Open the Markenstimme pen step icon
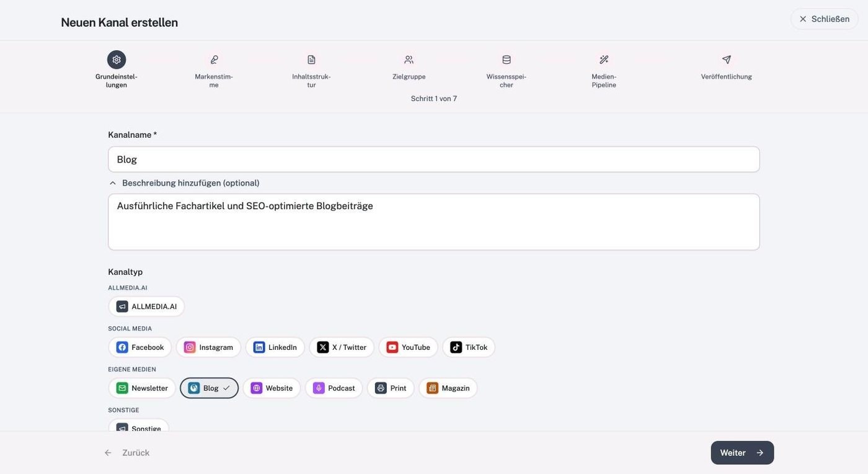The image size is (868, 474). (x=214, y=60)
